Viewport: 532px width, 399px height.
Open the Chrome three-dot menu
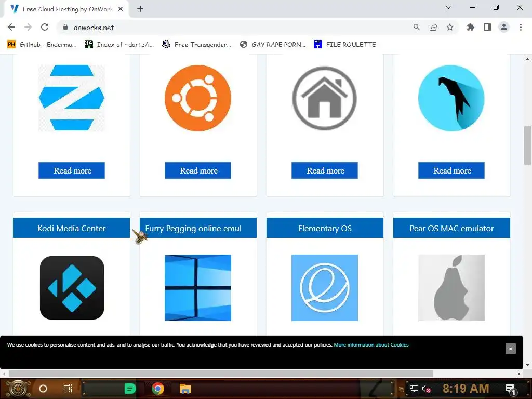pos(521,27)
